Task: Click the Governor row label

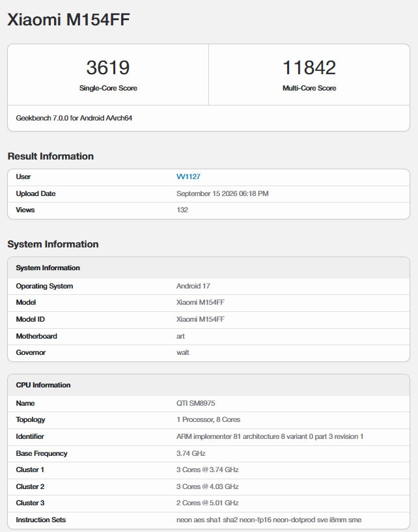Action: 31,352
